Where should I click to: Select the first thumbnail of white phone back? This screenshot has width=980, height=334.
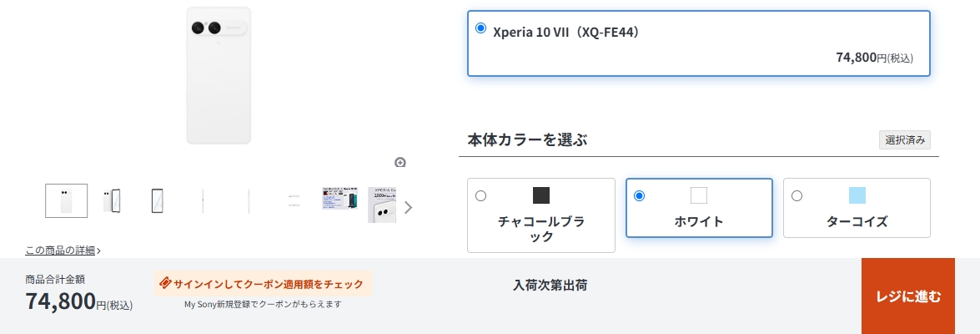coord(66,200)
